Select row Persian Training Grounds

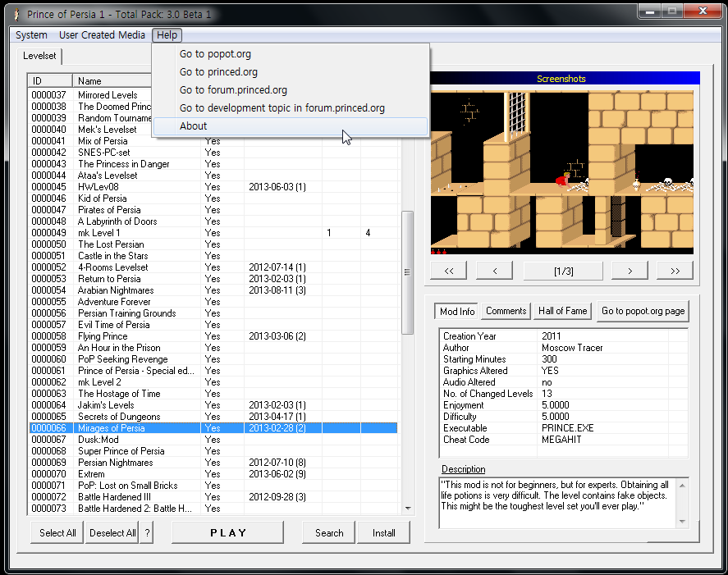(213, 313)
